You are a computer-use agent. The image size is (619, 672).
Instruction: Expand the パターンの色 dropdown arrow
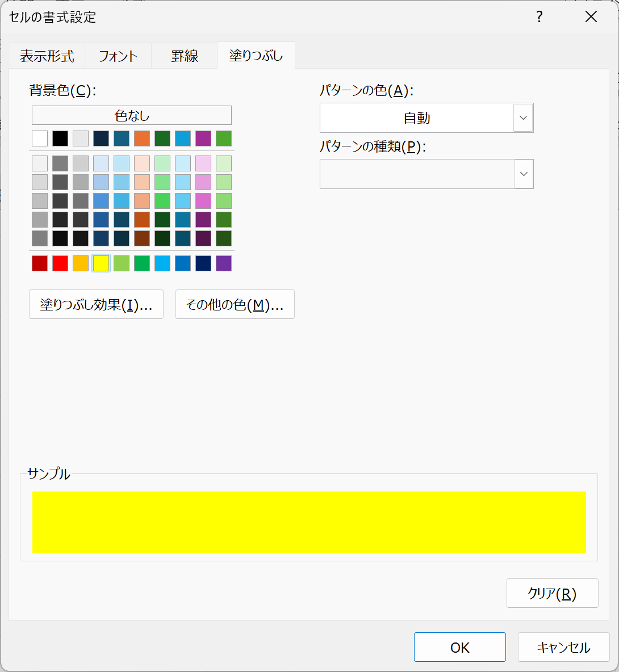(x=523, y=118)
